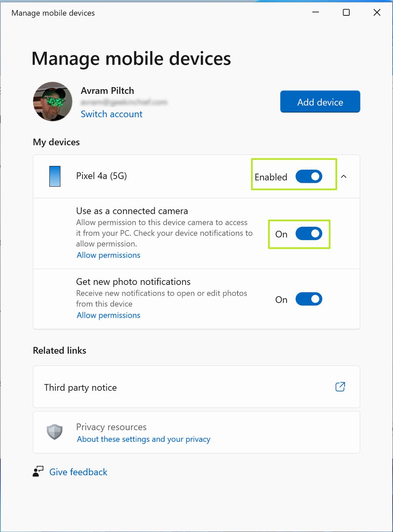Click the Give feedback speech-bubble icon
This screenshot has height=532, width=393.
click(38, 471)
